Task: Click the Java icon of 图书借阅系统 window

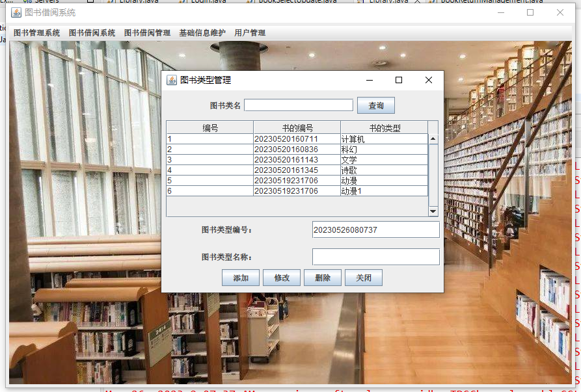Action: coord(16,12)
